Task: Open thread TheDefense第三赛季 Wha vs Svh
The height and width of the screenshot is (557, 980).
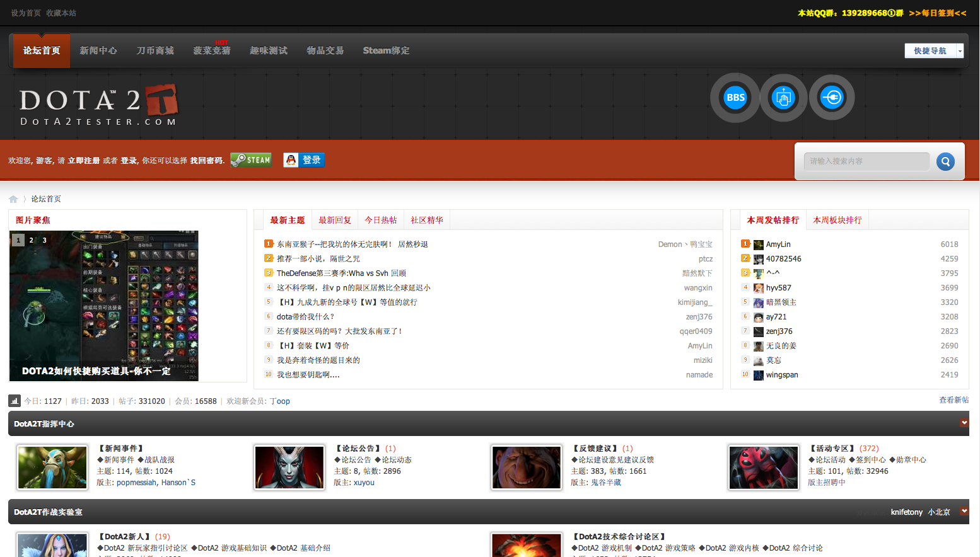Action: click(x=341, y=273)
